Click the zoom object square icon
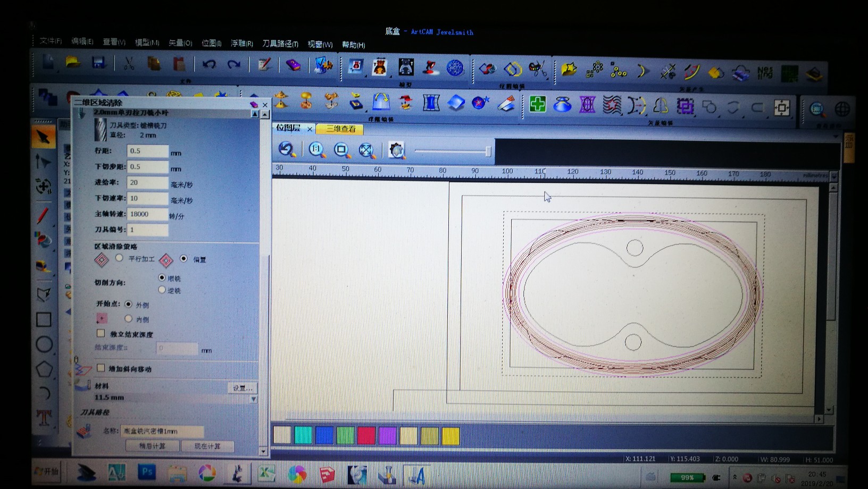868x489 pixels. (341, 150)
